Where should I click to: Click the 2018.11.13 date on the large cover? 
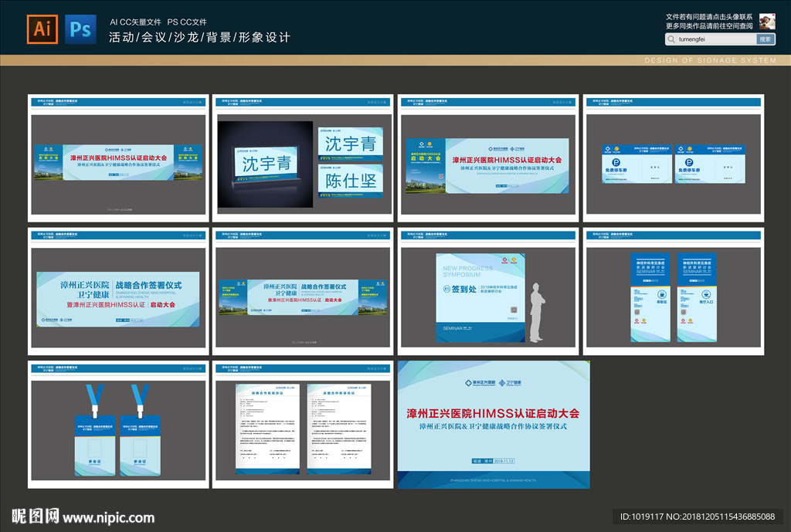pyautogui.click(x=504, y=461)
